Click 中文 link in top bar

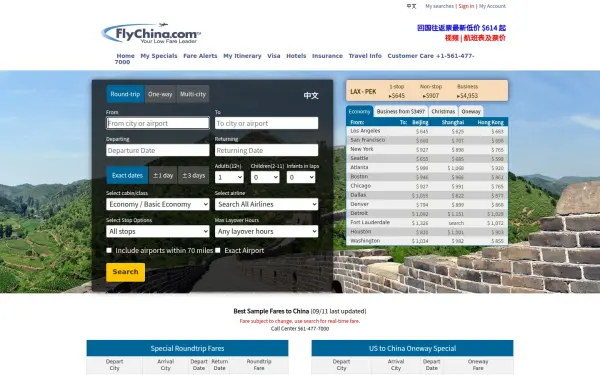point(411,6)
